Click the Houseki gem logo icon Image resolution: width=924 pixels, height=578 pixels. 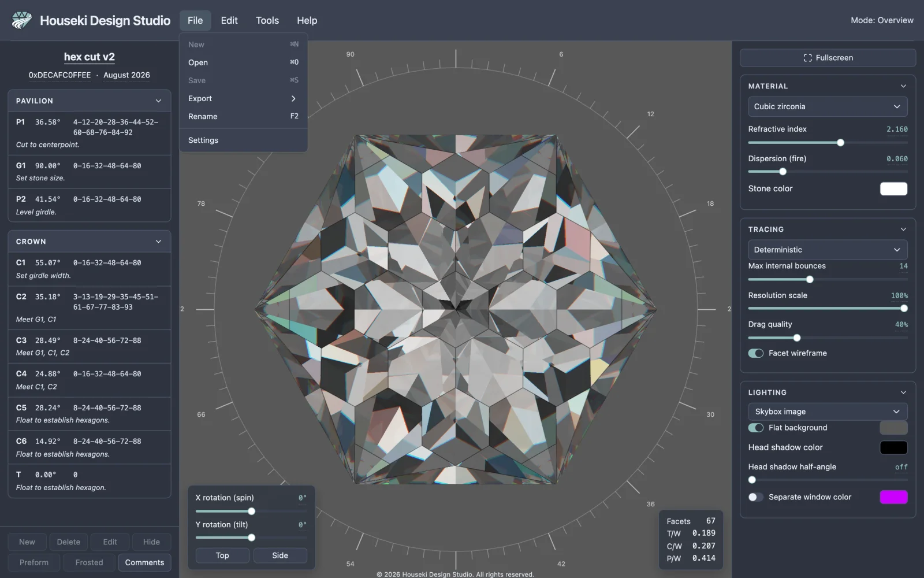click(22, 20)
